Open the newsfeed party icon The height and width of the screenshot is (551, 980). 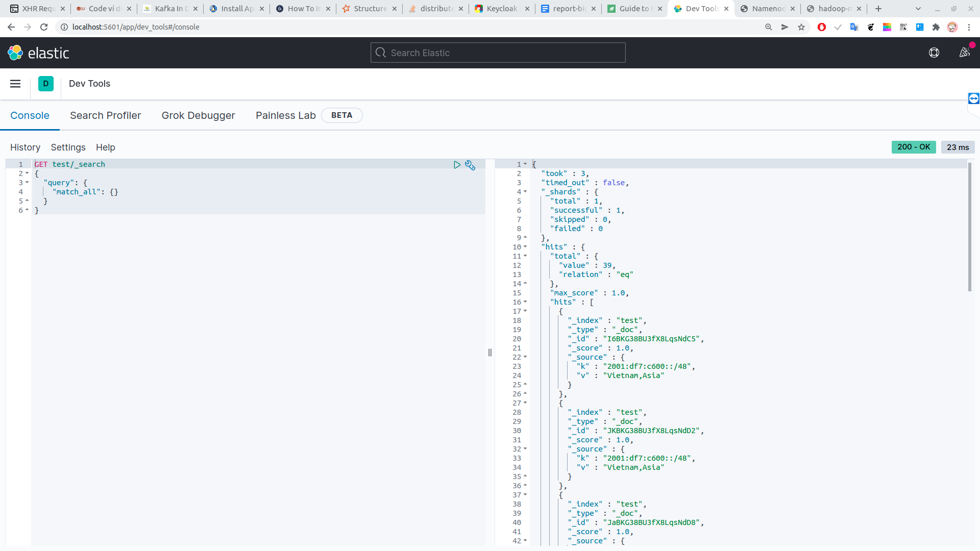964,52
